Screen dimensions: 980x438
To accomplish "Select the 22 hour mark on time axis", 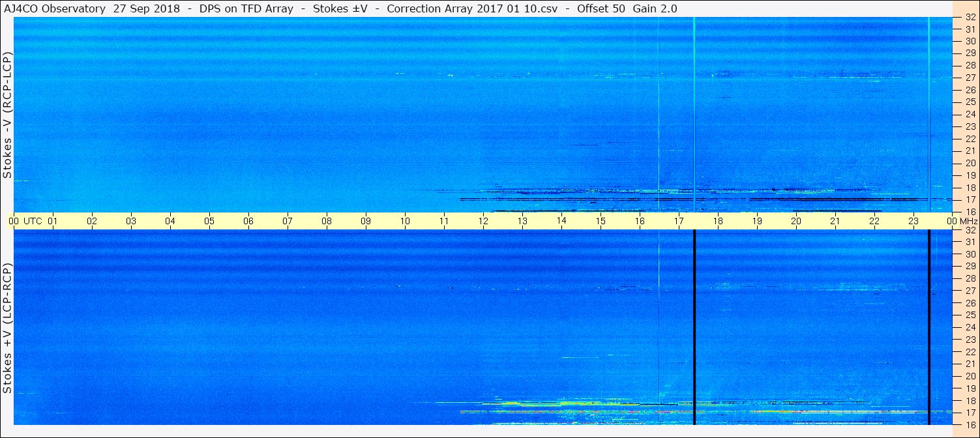I will pos(874,221).
